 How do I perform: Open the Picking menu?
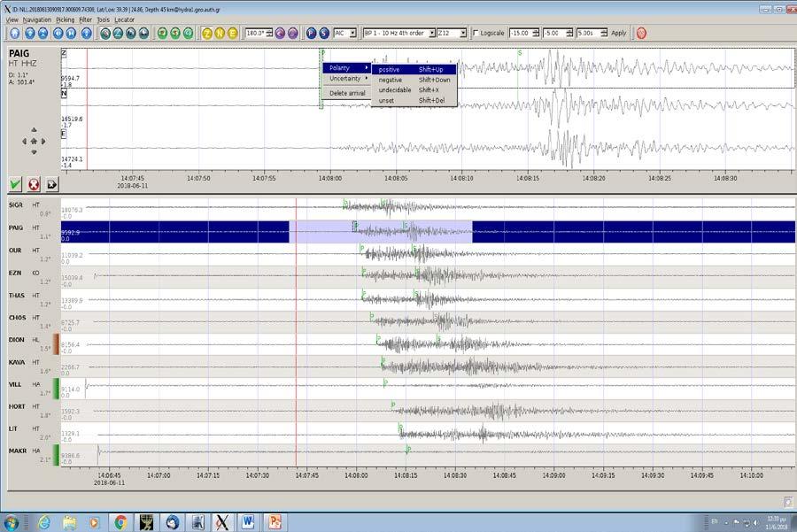pyautogui.click(x=65, y=19)
